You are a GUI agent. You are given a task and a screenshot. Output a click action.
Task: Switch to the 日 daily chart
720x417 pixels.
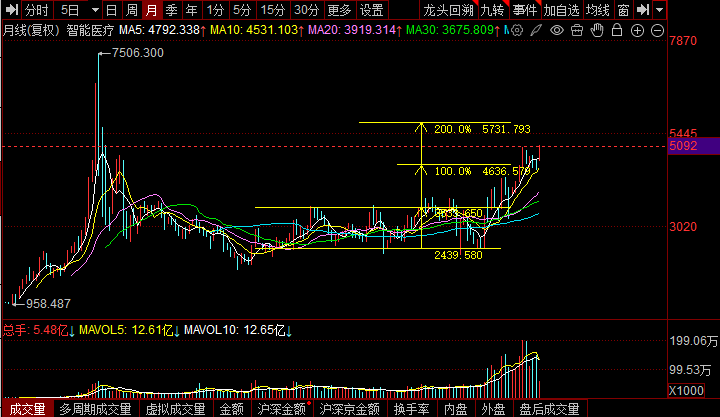click(x=112, y=10)
